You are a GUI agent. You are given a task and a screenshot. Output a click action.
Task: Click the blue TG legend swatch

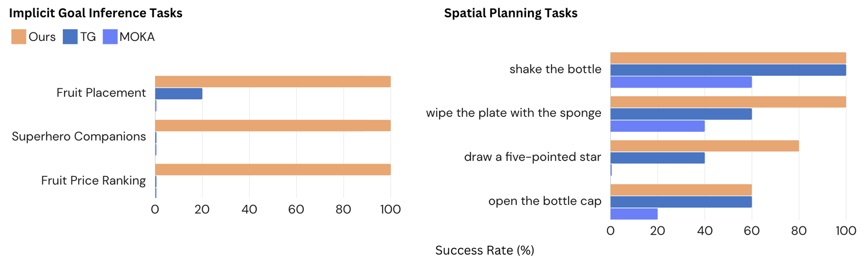tap(70, 37)
